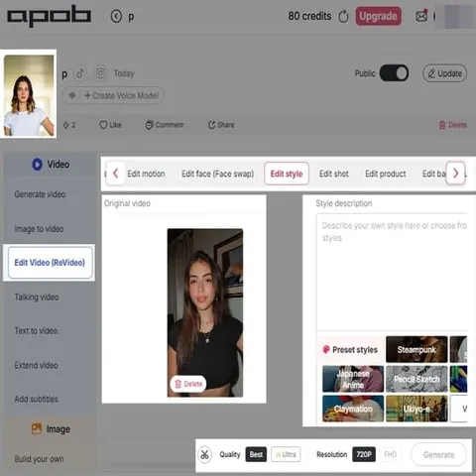Click the diamond count icon
The height and width of the screenshot is (476, 476).
[65, 125]
